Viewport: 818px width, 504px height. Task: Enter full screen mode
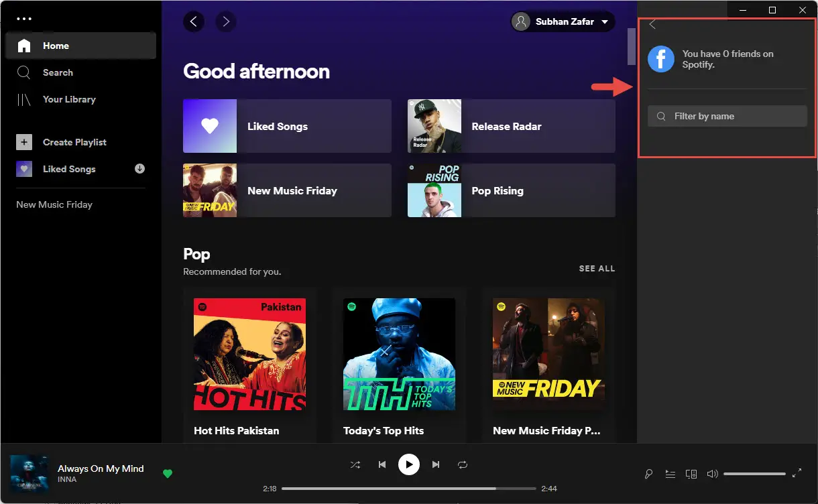coord(797,474)
